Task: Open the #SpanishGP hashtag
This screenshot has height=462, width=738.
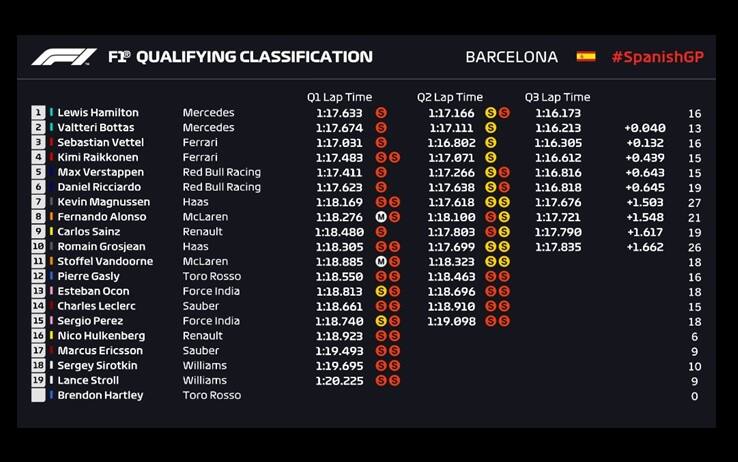Action: (657, 57)
